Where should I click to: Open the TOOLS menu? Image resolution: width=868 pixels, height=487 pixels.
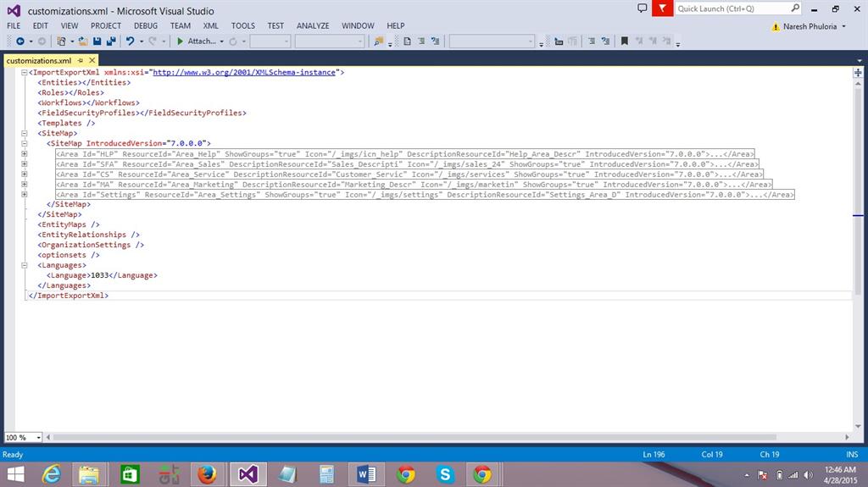tap(243, 26)
